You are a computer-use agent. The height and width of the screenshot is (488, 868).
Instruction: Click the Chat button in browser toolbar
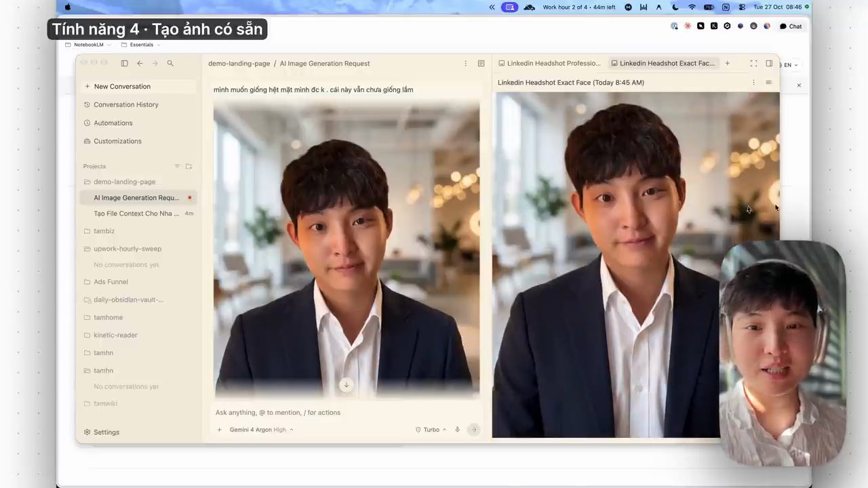point(791,26)
